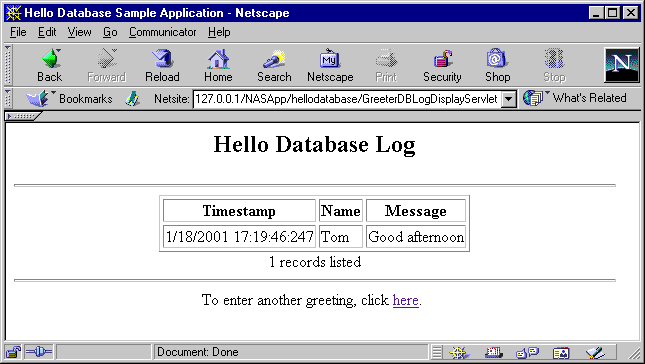Viewport: 645px width, 364px height.
Task: Click the Shop toolbar button
Action: [497, 65]
